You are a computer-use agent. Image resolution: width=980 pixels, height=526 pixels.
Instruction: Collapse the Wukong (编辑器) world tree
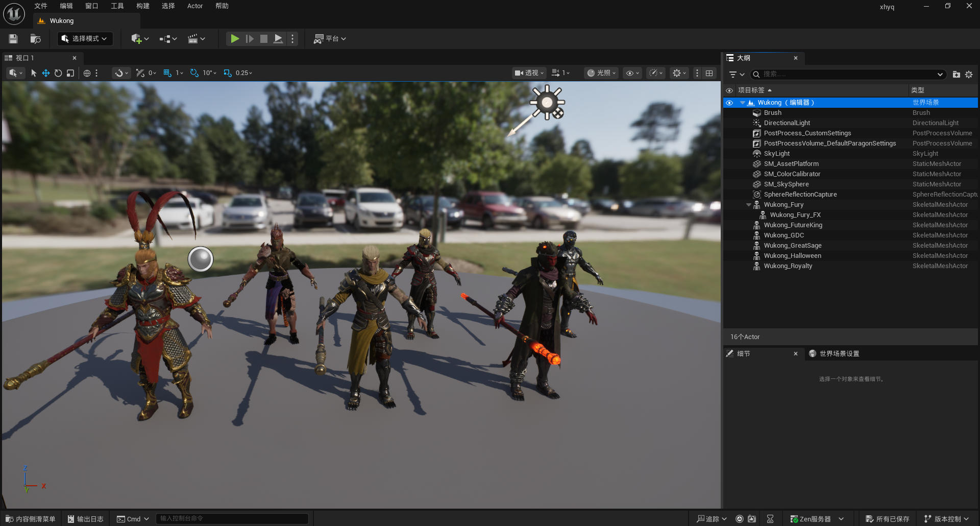[743, 103]
